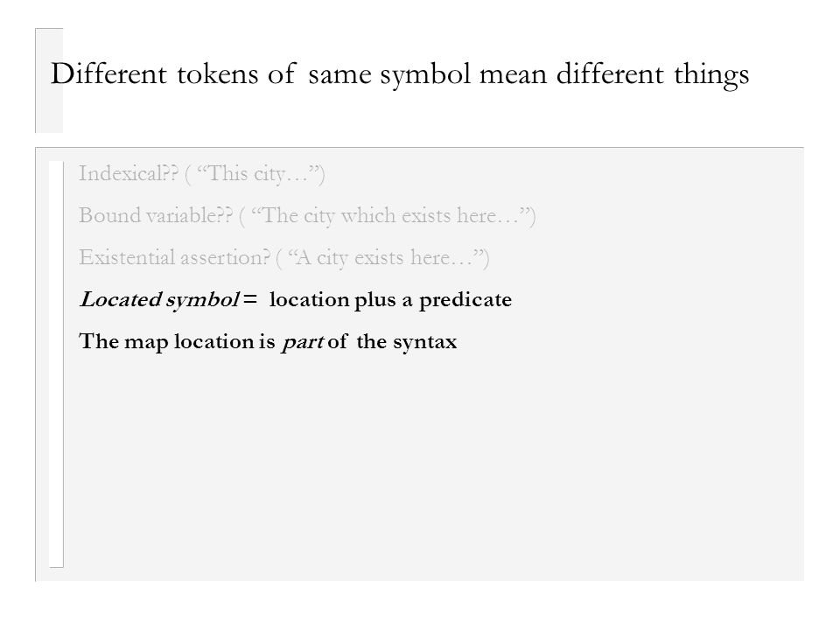Image resolution: width=840 pixels, height=630 pixels.
Task: Select the 'Existential assertion?' faded line
Action: [284, 257]
